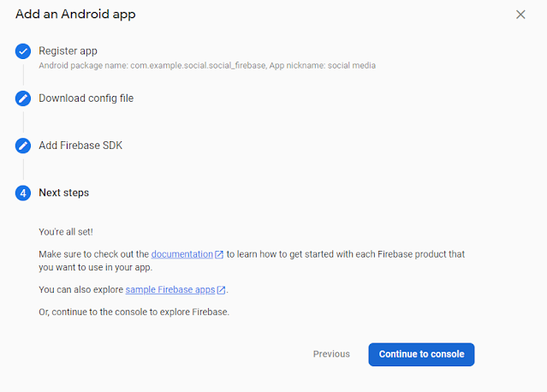Click the pencil icon beside Download config file
The height and width of the screenshot is (392, 547).
click(x=23, y=98)
